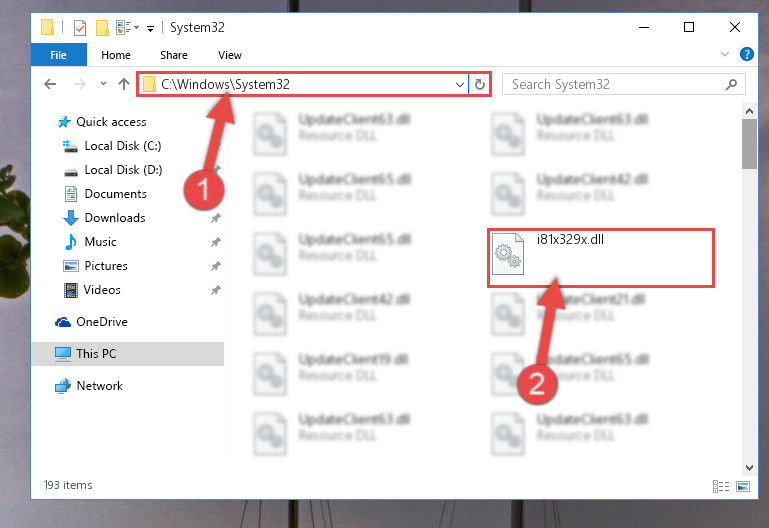This screenshot has width=769, height=528.
Task: Open the recent locations dropdown arrow
Action: coord(103,84)
